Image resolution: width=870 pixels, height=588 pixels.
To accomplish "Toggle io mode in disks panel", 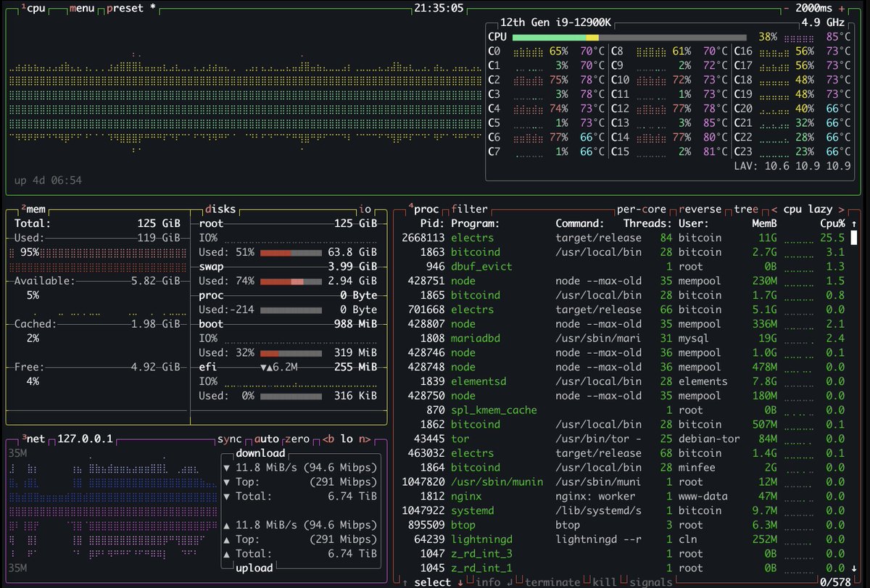I will pos(366,209).
